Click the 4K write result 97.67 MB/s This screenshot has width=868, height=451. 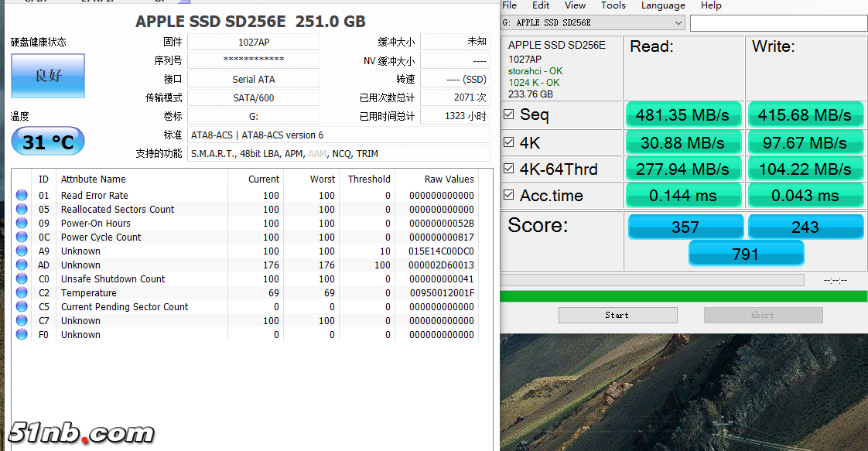(805, 143)
